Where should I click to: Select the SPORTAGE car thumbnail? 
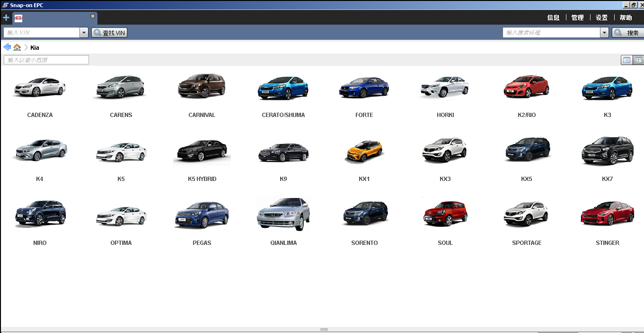[x=526, y=214]
